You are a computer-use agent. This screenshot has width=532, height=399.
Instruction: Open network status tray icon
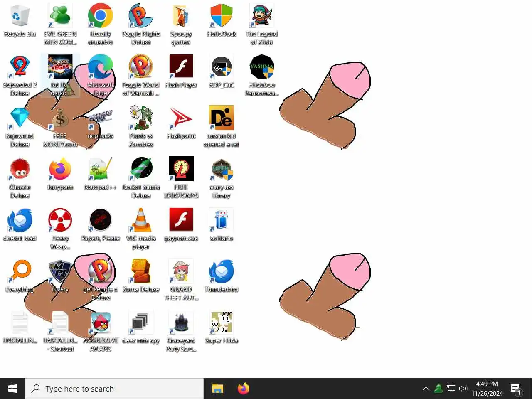click(451, 389)
